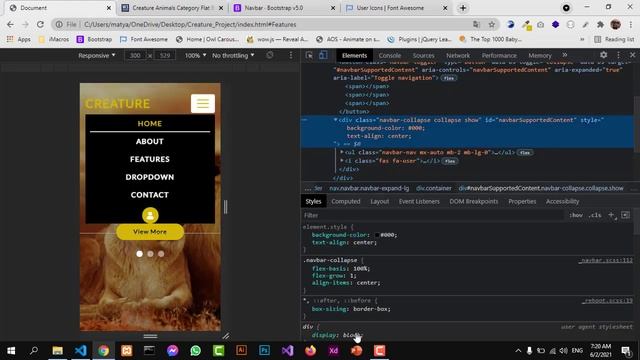
Task: Show more DevTools tabs chevron
Action: coord(564,55)
